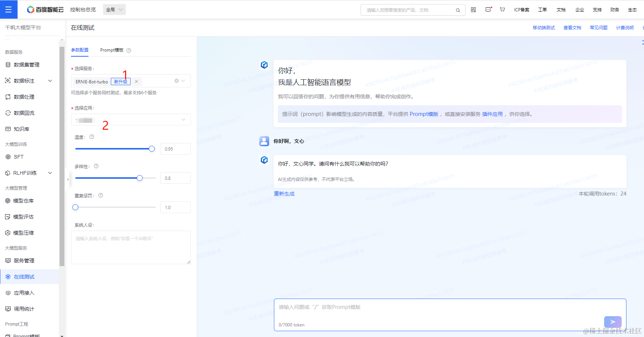
Task: Open the message notification icon
Action: pos(488,10)
